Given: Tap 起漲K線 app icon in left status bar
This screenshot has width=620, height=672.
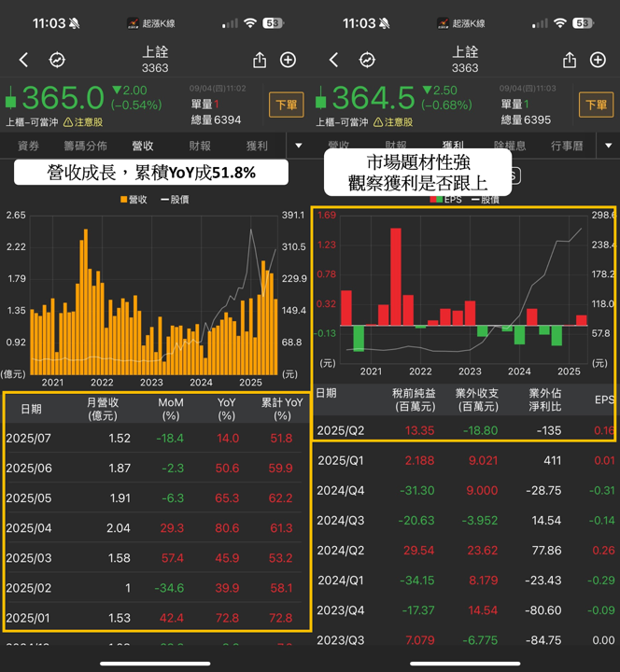Looking at the screenshot, I should (133, 23).
